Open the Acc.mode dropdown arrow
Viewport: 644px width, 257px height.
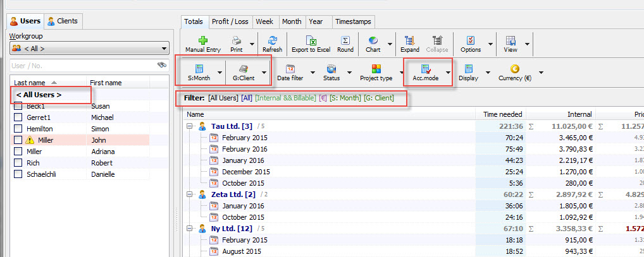click(449, 72)
